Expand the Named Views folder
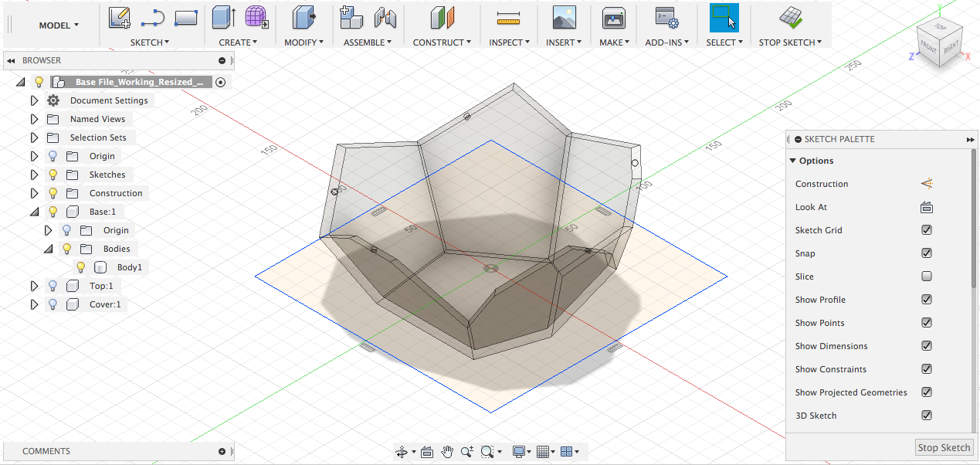 tap(34, 119)
